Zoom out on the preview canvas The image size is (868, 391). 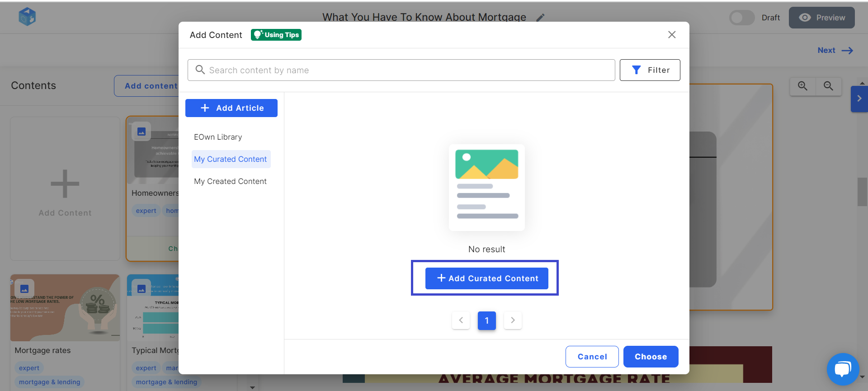point(828,86)
